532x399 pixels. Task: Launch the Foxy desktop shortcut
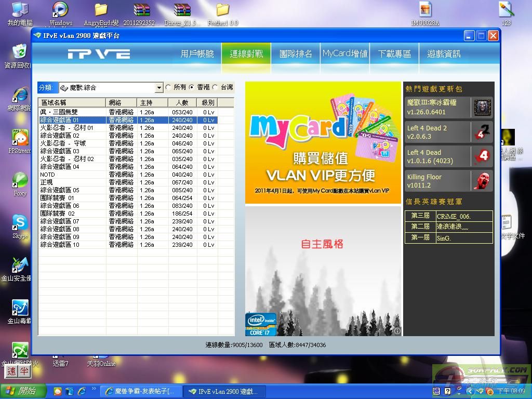tap(20, 181)
